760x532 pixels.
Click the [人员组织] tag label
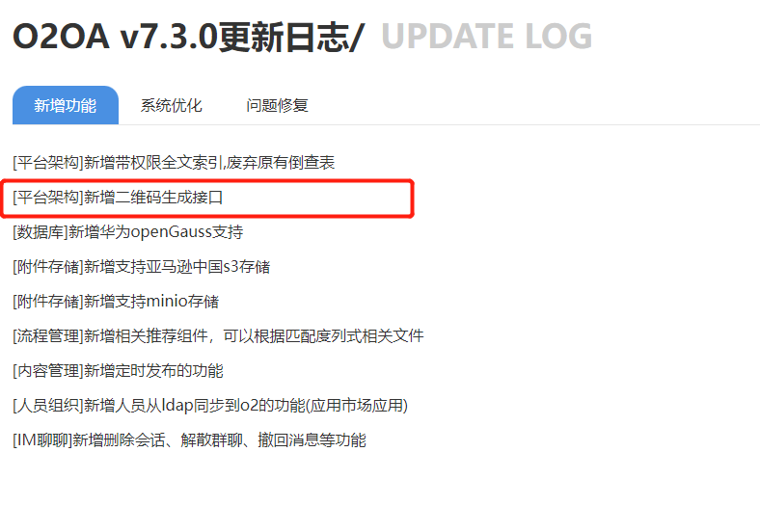48,405
